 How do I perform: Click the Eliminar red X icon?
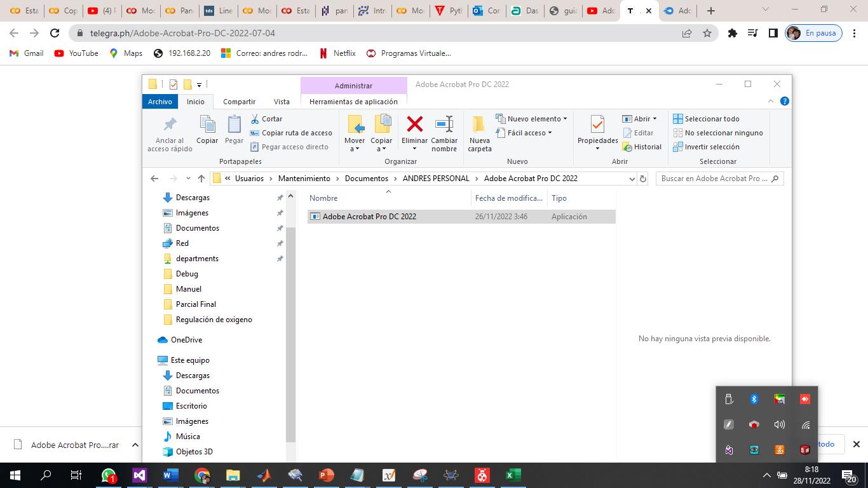point(414,124)
